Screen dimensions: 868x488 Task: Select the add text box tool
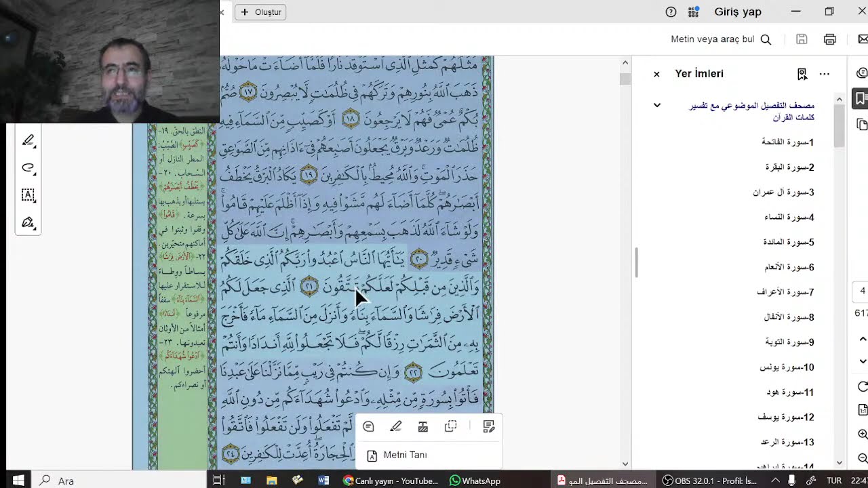point(28,195)
